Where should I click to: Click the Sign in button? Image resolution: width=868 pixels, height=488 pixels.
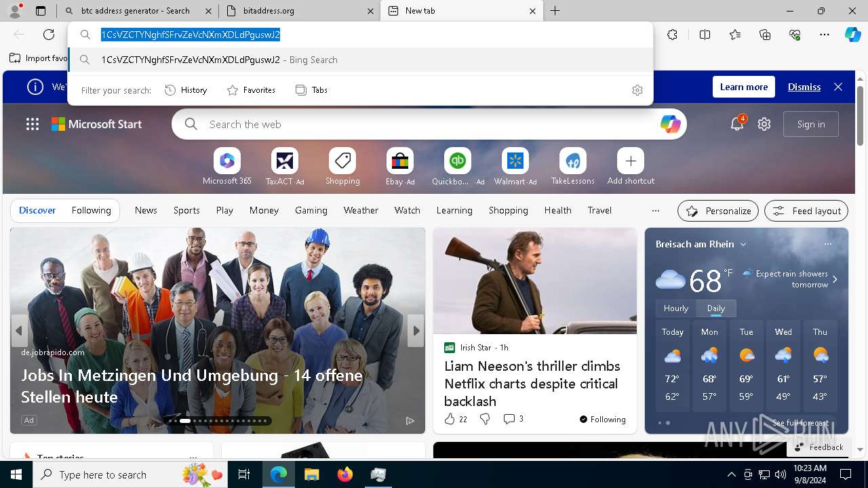[811, 124]
